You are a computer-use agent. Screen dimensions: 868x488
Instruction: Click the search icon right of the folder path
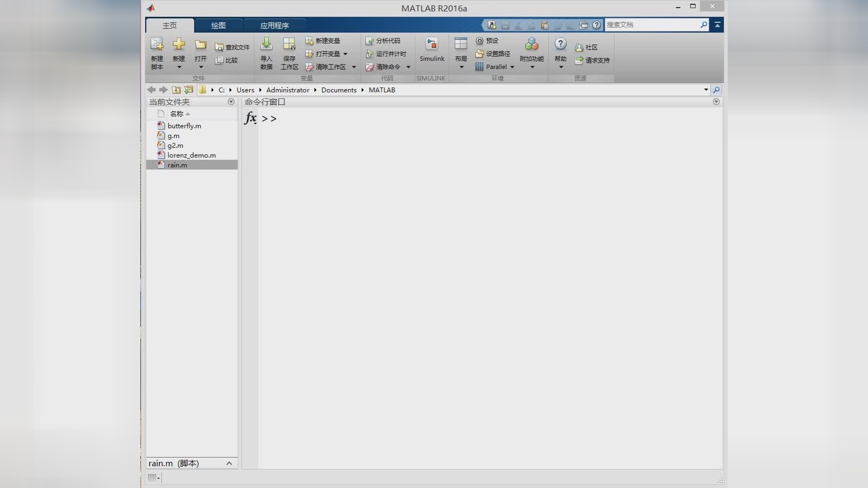[x=716, y=90]
